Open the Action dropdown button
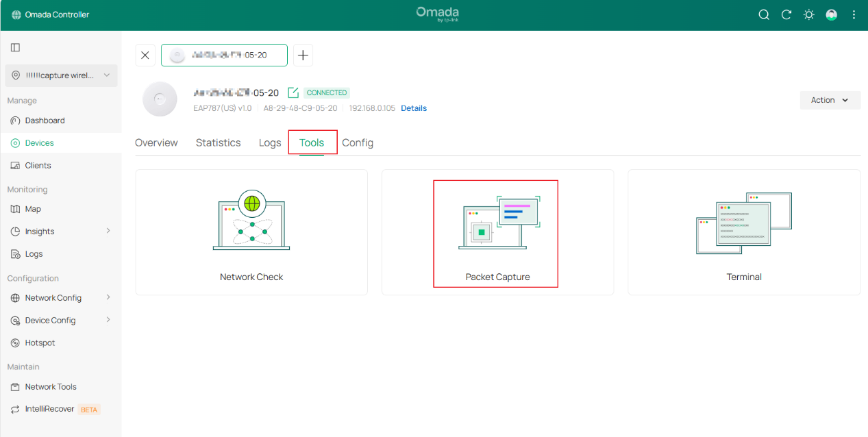This screenshot has width=868, height=437. click(x=830, y=100)
